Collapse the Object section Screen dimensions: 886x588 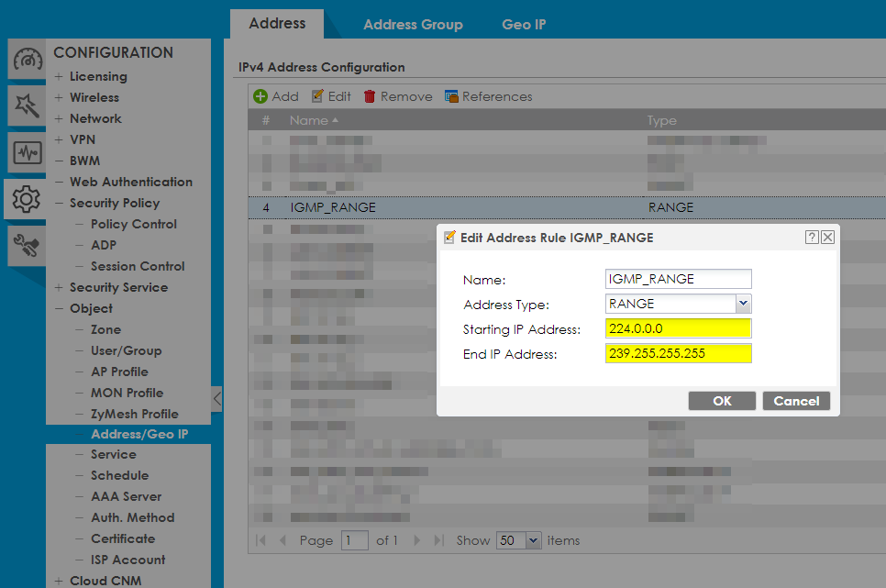59,309
